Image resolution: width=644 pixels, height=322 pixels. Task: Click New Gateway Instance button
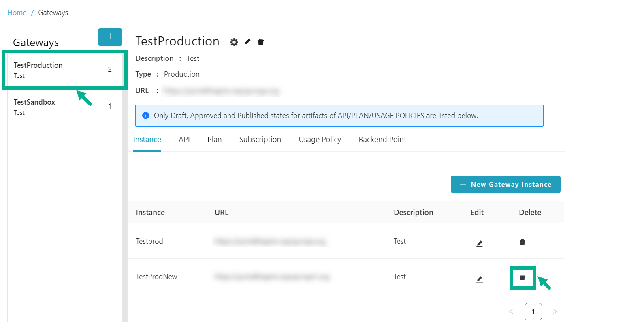click(x=505, y=185)
